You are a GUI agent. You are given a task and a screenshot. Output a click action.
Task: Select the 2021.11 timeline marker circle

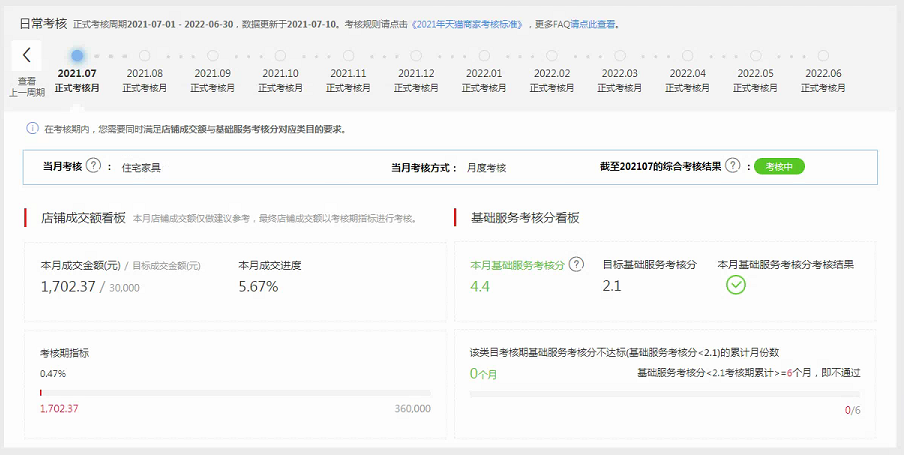click(348, 55)
